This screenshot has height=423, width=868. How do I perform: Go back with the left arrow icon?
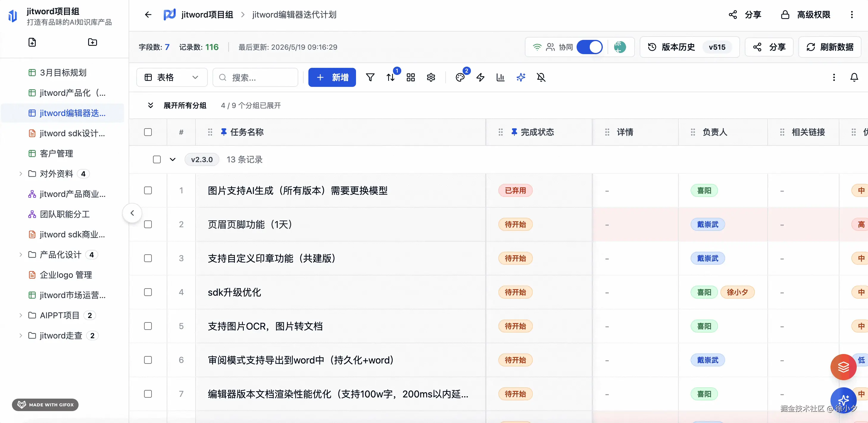(x=148, y=15)
